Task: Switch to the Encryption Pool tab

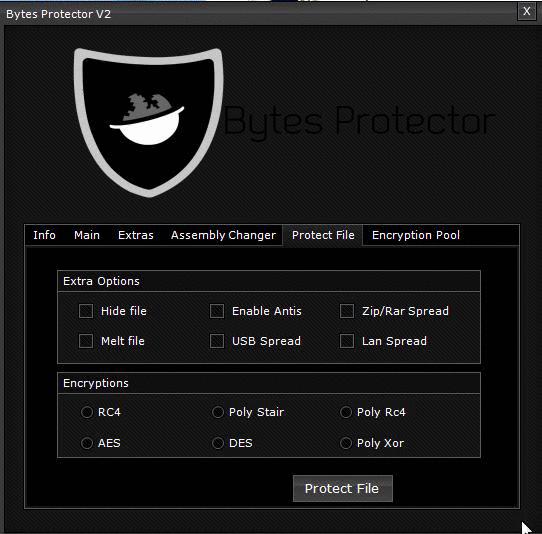Action: point(416,235)
